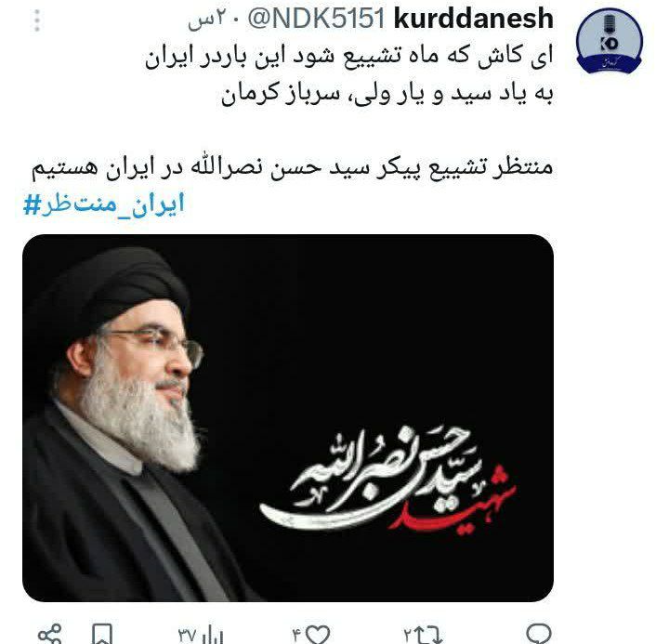Click the like count ۴
This screenshot has width=669, height=644.
pyautogui.click(x=297, y=636)
